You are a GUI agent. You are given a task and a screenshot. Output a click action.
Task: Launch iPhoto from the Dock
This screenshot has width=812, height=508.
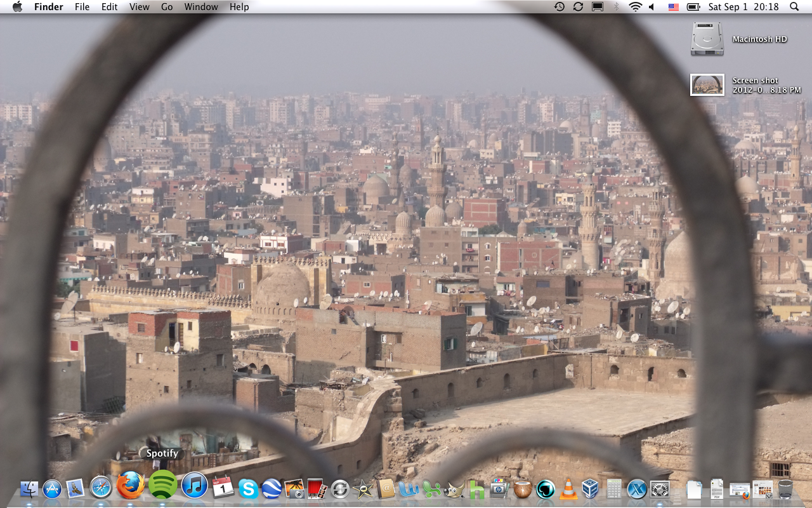294,489
